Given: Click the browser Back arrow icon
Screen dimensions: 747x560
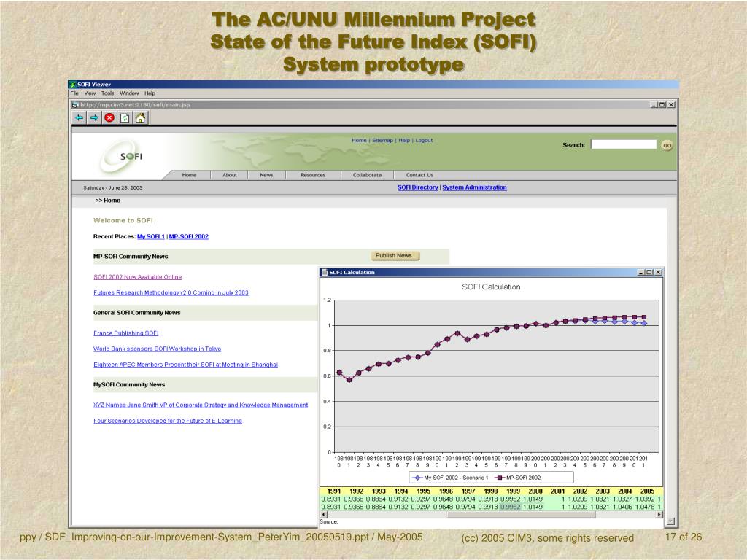Looking at the screenshot, I should (79, 117).
